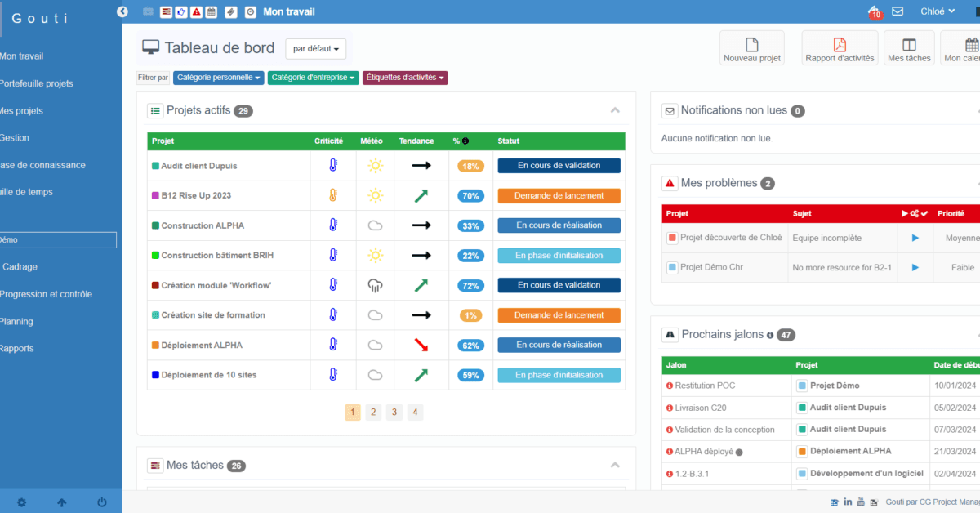Click the Rapport d'activités button
The image size is (980, 513).
pos(840,48)
